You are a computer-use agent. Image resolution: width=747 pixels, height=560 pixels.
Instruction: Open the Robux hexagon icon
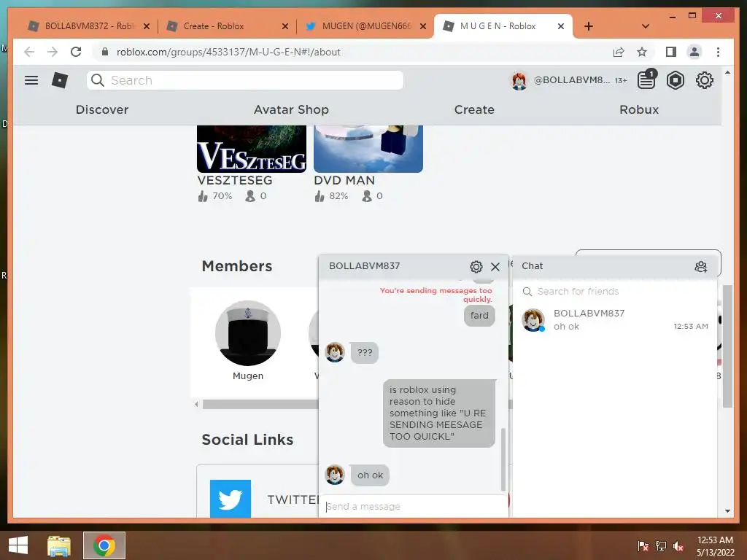pyautogui.click(x=675, y=80)
